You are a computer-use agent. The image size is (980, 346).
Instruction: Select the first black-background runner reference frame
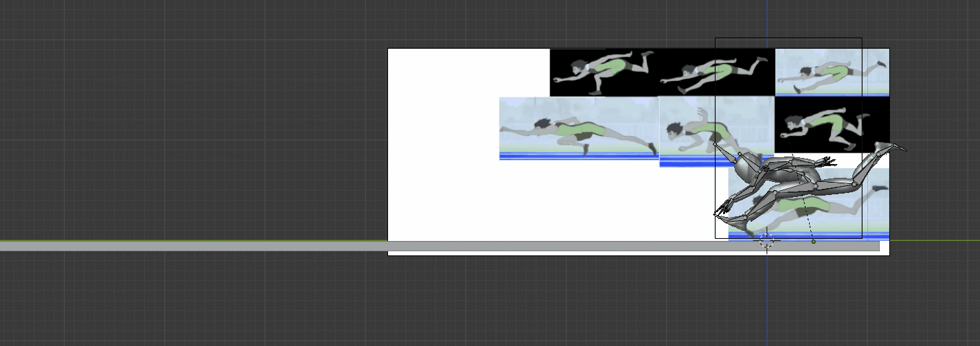[602, 71]
